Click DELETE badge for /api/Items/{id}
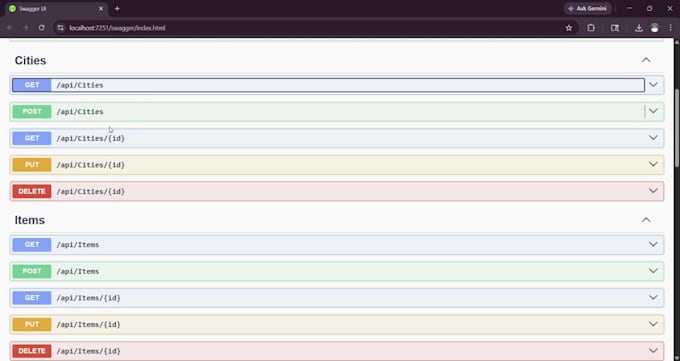The width and height of the screenshot is (680, 361). [32, 351]
